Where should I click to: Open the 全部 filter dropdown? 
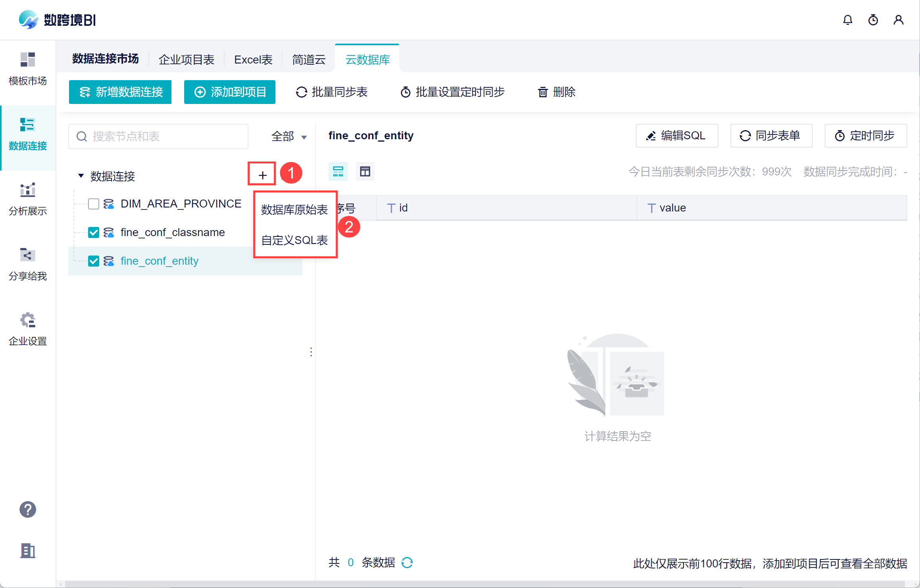[289, 136]
